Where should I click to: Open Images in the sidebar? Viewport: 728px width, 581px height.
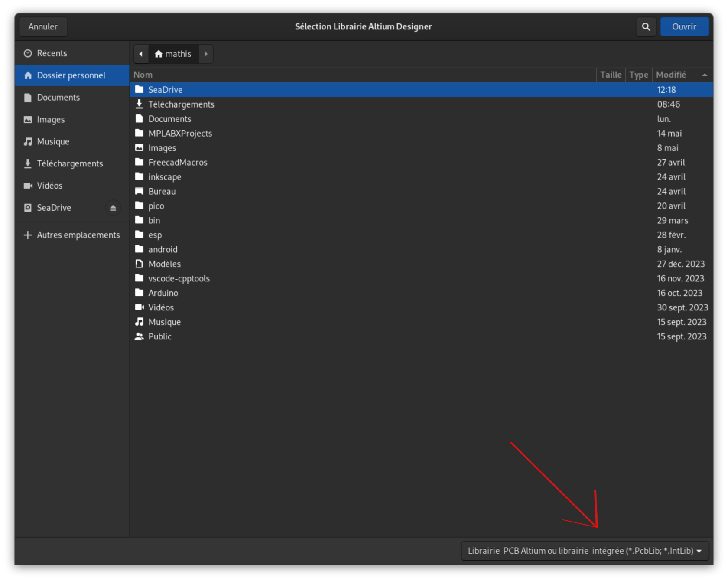pyautogui.click(x=72, y=120)
